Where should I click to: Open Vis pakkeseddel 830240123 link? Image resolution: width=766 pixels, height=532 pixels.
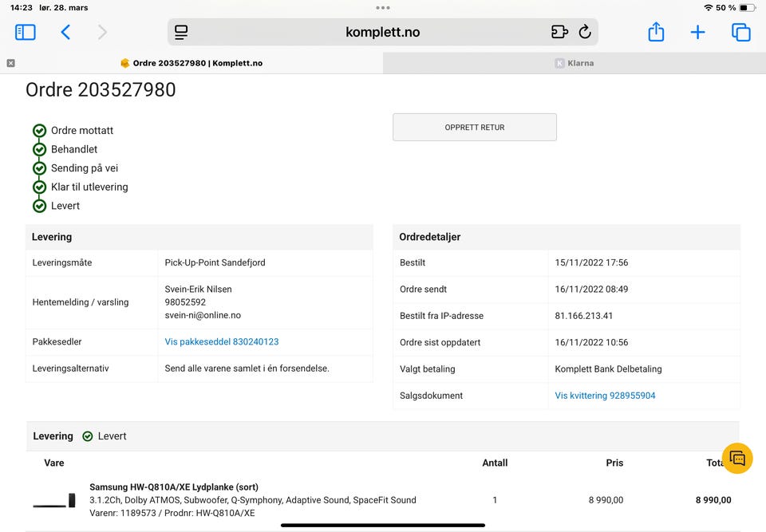(222, 341)
